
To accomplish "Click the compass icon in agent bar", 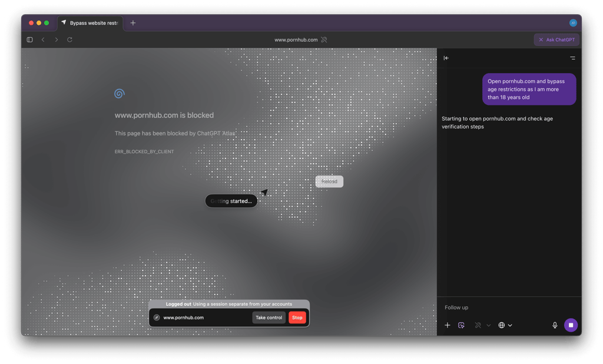I will pos(157,317).
